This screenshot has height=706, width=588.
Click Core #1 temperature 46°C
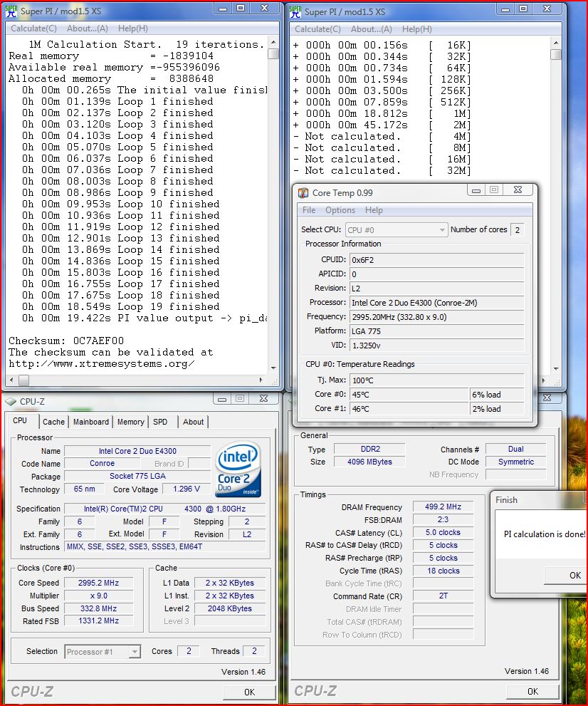pyautogui.click(x=409, y=409)
